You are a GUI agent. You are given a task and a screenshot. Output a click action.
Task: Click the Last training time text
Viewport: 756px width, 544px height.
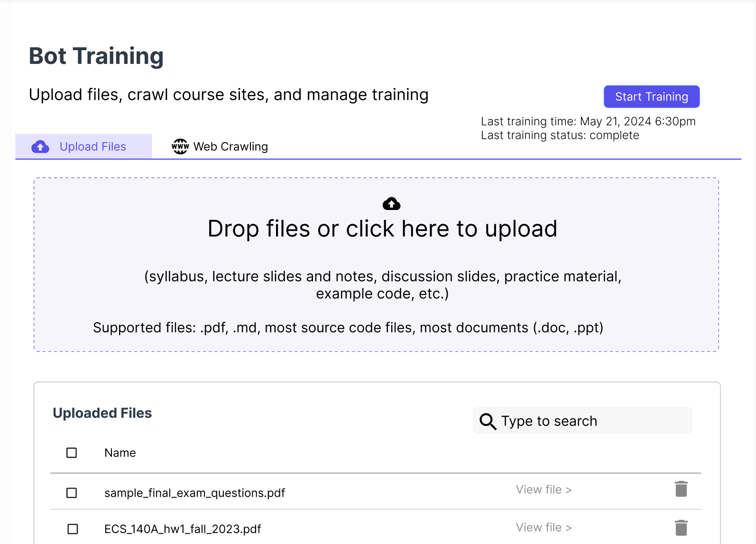588,121
